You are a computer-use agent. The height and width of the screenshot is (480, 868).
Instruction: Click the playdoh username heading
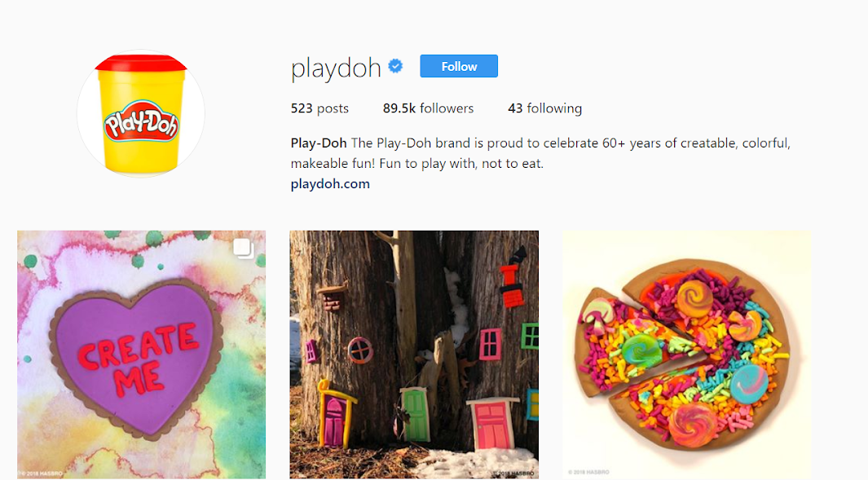(x=336, y=68)
